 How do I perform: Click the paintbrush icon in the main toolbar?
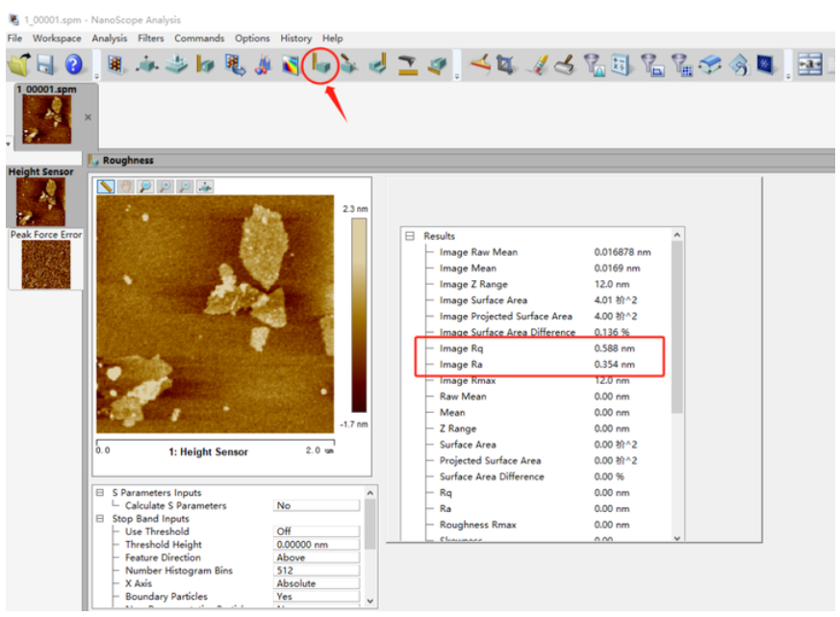pos(539,64)
